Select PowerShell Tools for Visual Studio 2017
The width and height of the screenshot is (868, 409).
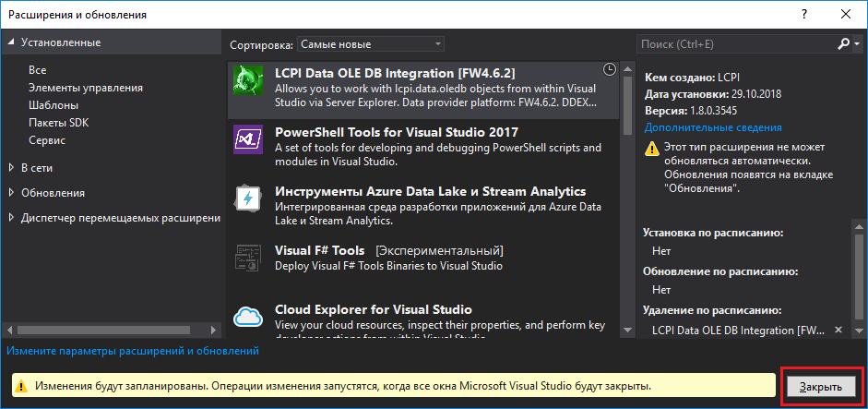[397, 132]
